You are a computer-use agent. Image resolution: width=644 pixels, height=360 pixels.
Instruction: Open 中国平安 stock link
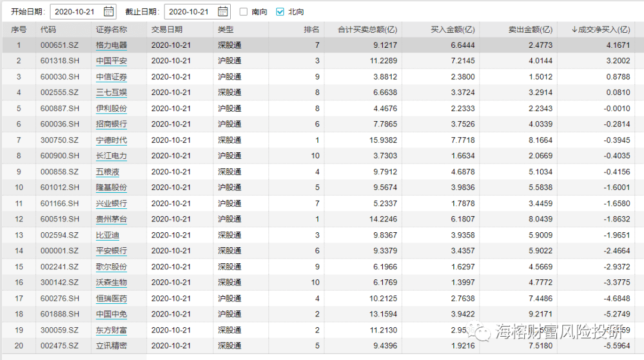(112, 61)
